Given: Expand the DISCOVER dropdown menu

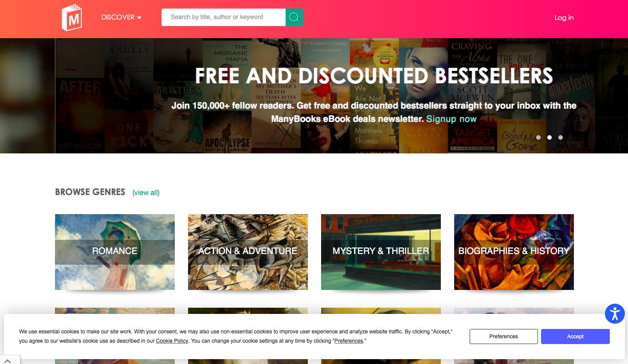Looking at the screenshot, I should point(121,17).
